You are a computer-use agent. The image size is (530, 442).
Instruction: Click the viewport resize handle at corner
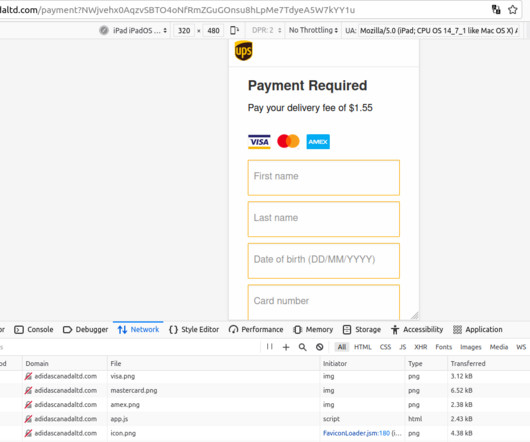415,315
